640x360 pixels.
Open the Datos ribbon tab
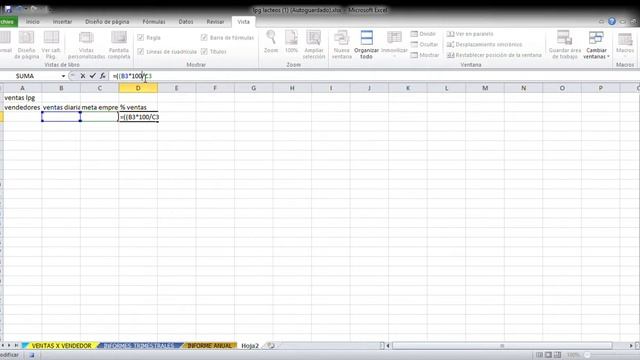(x=186, y=22)
